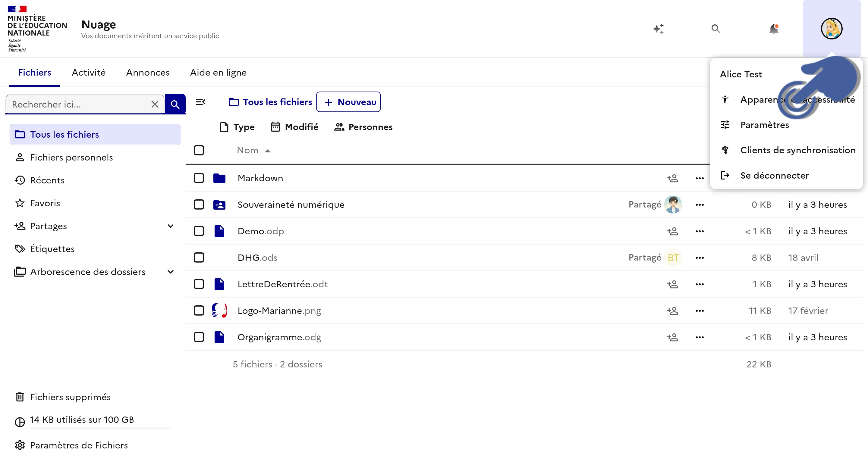
Task: Open actions menu for Logo-Marianne.png
Action: point(700,311)
